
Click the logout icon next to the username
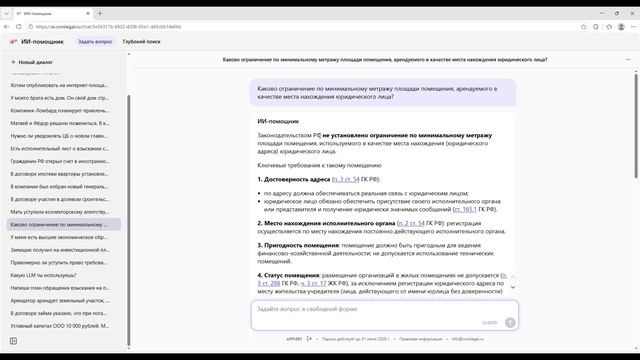point(309,339)
